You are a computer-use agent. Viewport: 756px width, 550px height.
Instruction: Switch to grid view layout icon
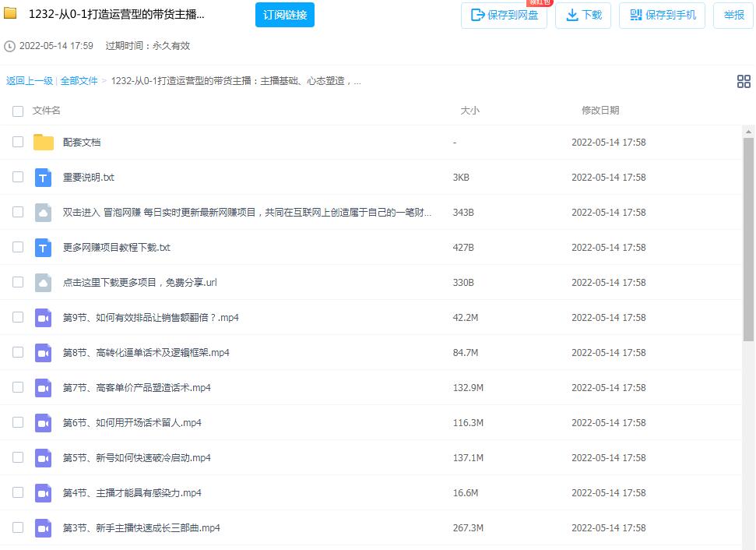pos(744,82)
